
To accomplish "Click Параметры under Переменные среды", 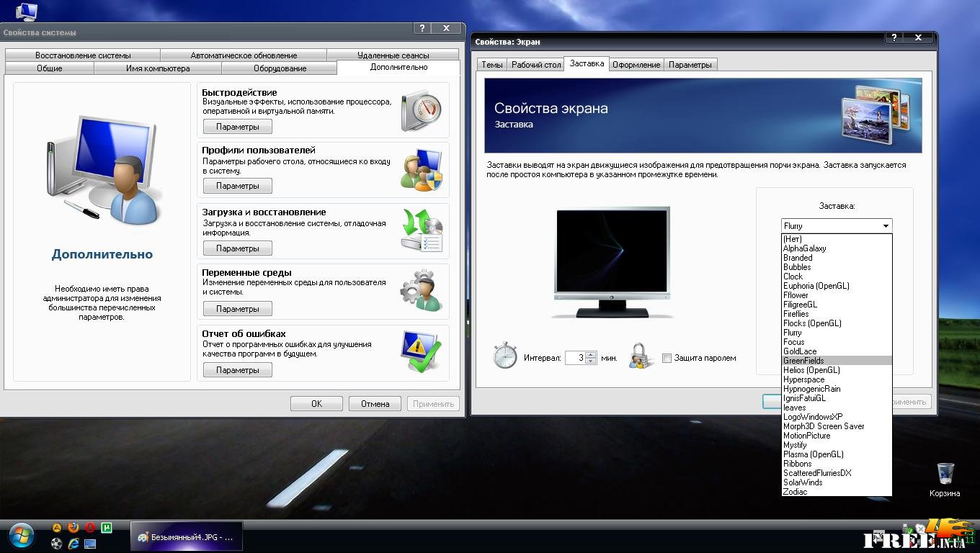I will pos(237,309).
